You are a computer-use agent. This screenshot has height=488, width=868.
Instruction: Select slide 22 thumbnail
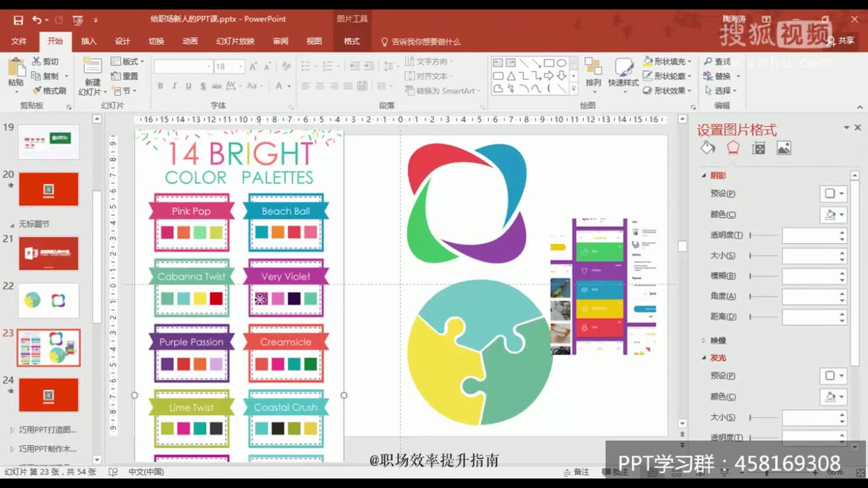[48, 300]
